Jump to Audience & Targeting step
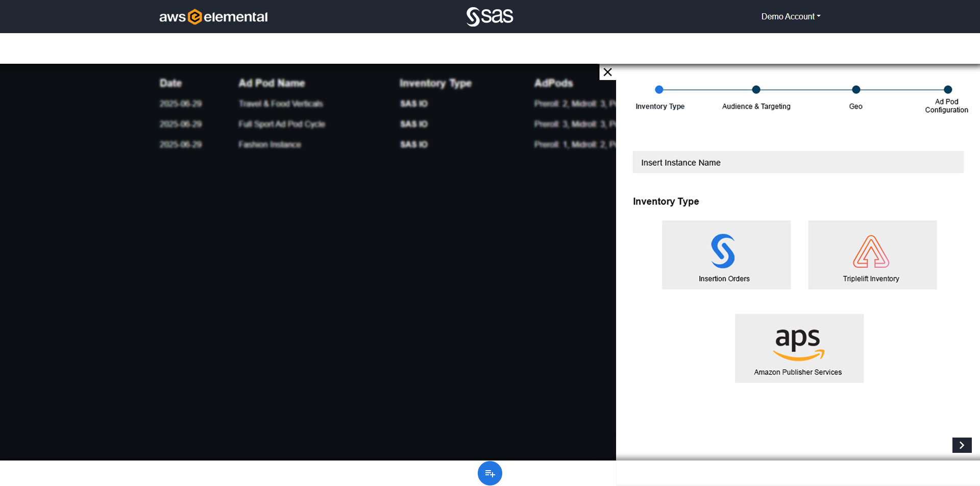 point(756,90)
